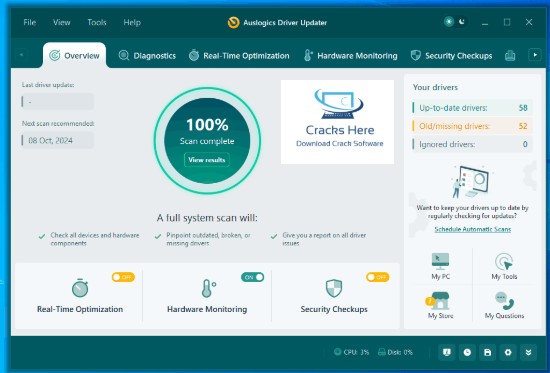Click View results button
This screenshot has width=550, height=373.
click(207, 160)
